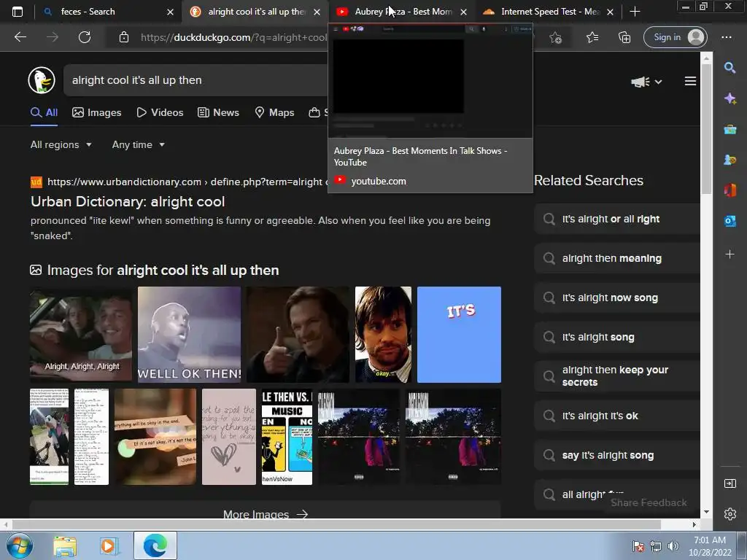Select the Images search category
This screenshot has height=560, width=747.
click(97, 113)
